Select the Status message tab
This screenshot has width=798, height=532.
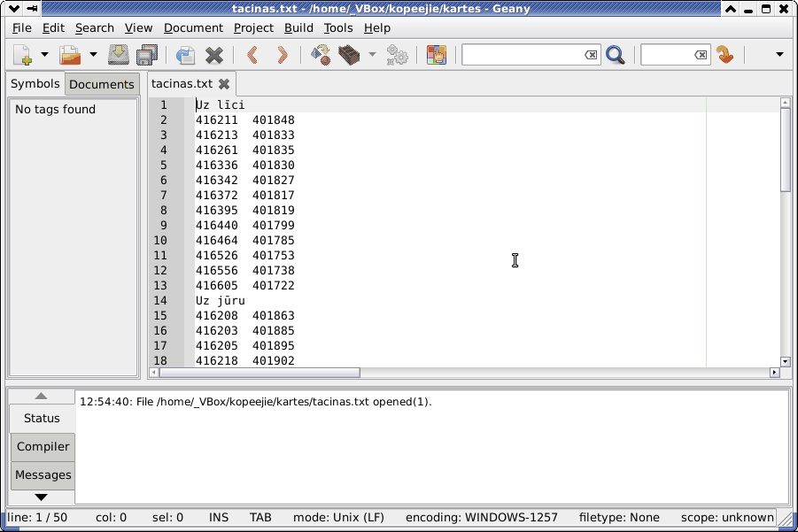click(42, 418)
